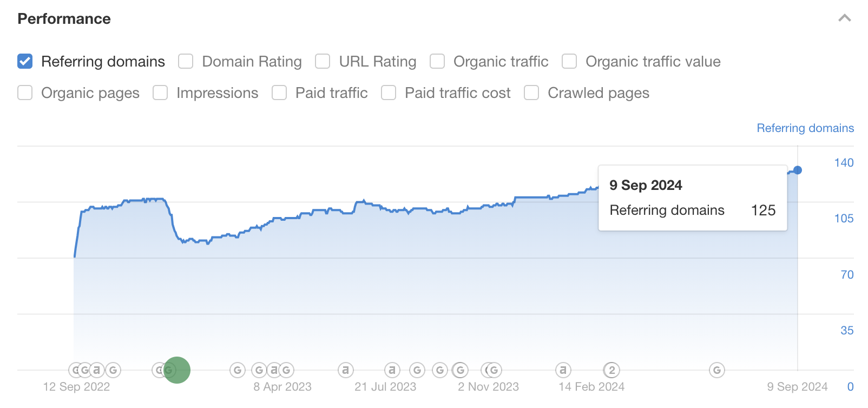Click the 9 Sep 2024 x-axis date label
The height and width of the screenshot is (408, 868).
click(x=797, y=387)
